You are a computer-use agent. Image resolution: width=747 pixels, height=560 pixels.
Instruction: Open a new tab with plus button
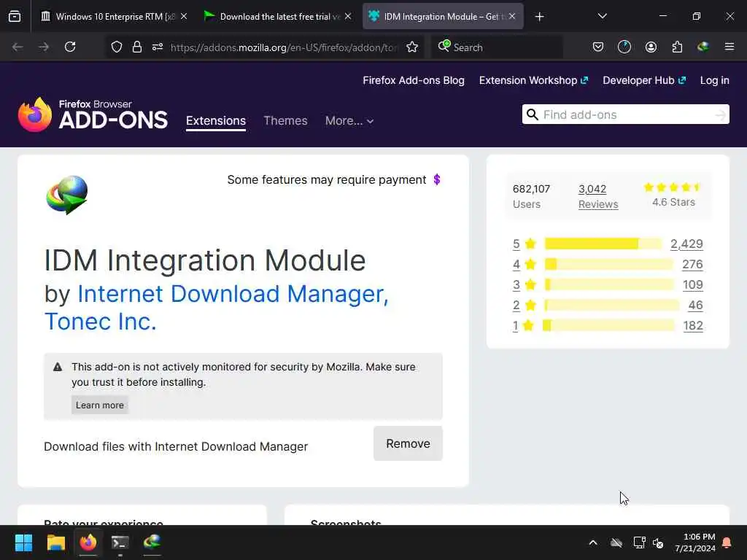point(539,17)
